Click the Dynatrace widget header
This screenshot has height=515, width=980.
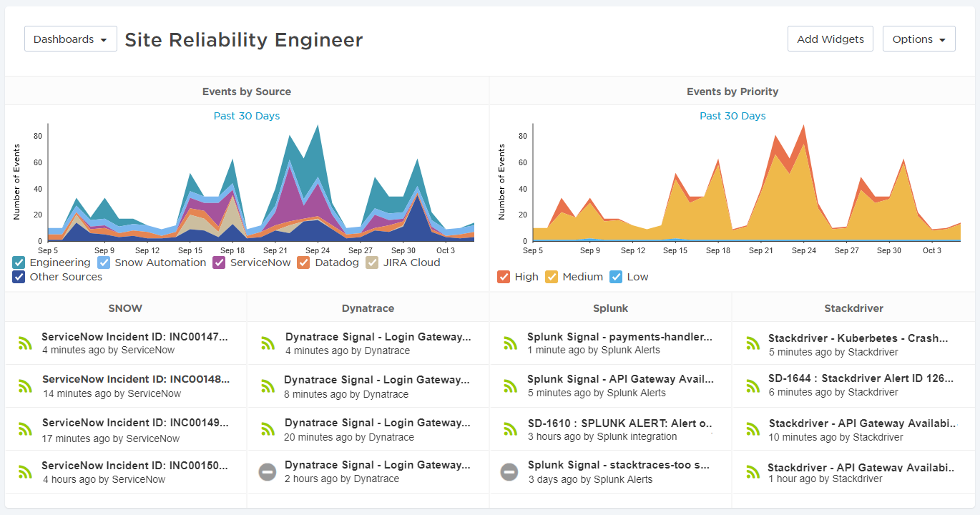click(x=368, y=308)
